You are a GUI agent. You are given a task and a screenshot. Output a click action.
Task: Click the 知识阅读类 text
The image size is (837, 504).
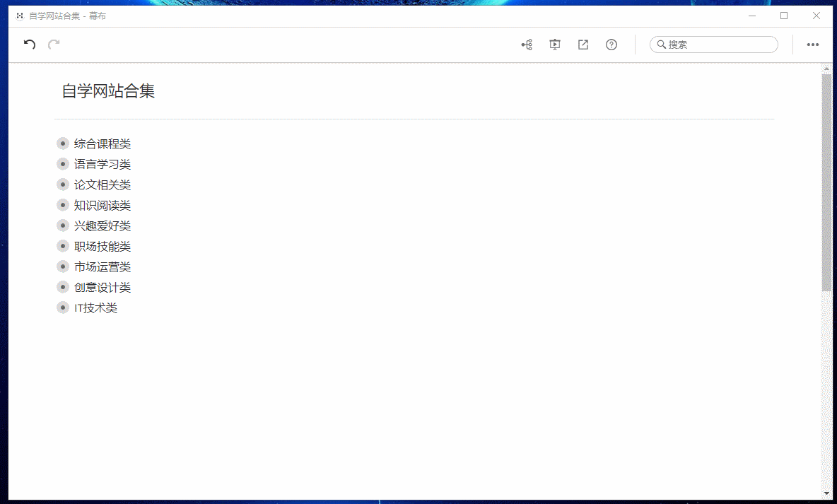pyautogui.click(x=103, y=205)
